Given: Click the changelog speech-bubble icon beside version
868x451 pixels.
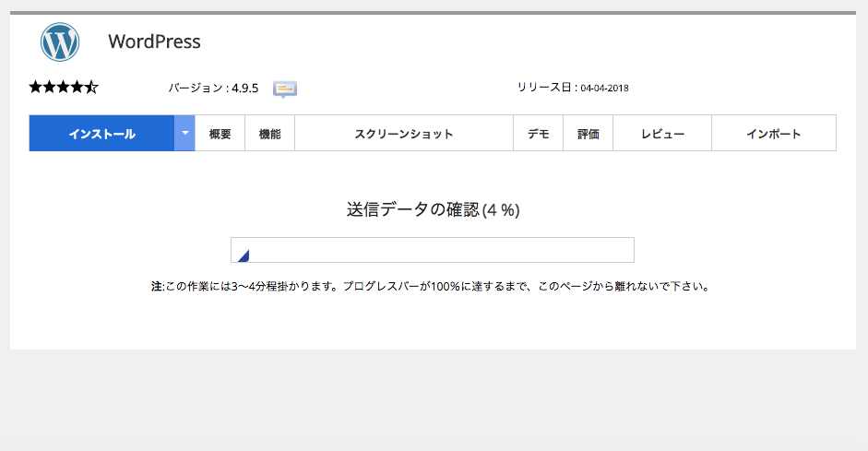Looking at the screenshot, I should click(285, 89).
